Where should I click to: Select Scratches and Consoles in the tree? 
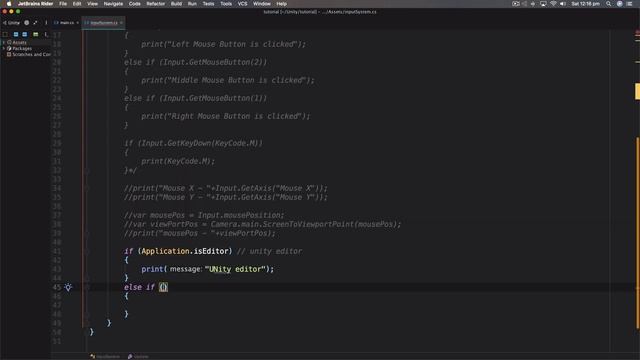[29, 54]
